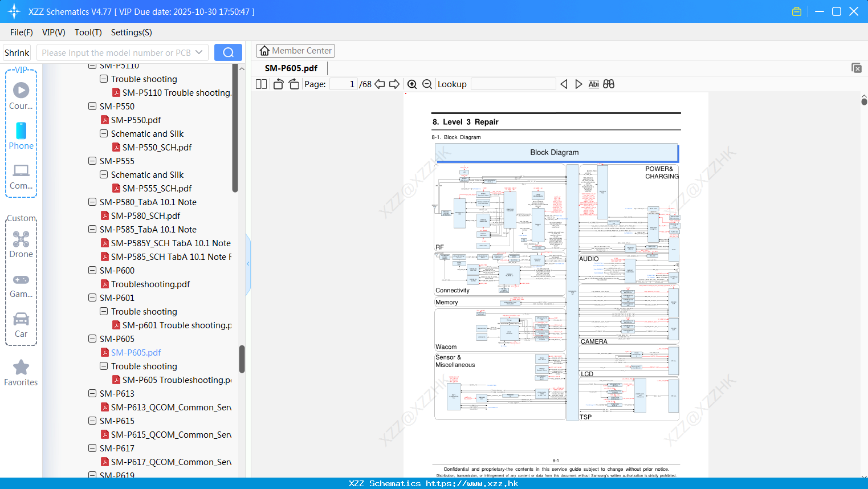
Task: Collapse Trouble shooting under SM-P605
Action: [x=104, y=366]
